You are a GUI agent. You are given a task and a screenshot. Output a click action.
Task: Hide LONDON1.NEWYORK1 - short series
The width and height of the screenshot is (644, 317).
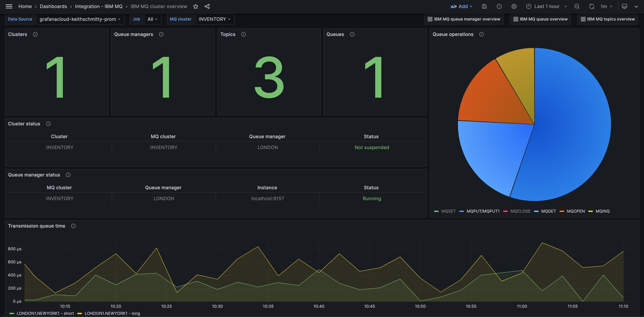(x=45, y=313)
